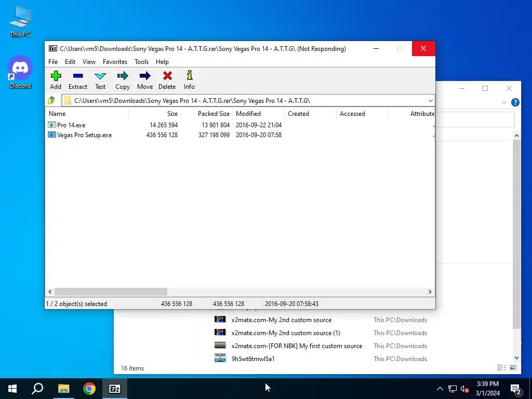Click the Extract toolbar icon
This screenshot has width=532, height=399.
(x=78, y=76)
